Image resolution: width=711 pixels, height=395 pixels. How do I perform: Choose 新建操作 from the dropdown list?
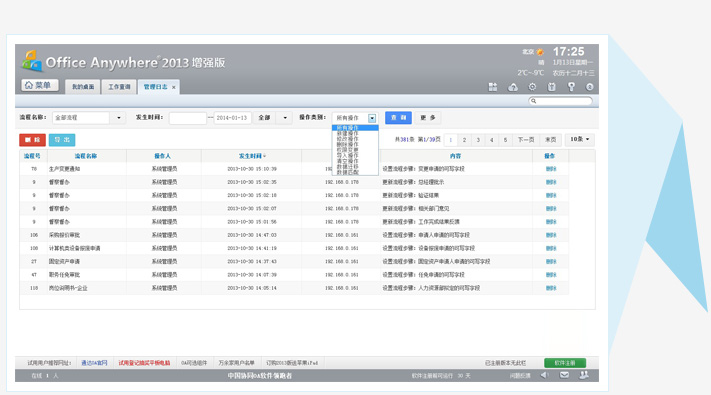pyautogui.click(x=355, y=133)
